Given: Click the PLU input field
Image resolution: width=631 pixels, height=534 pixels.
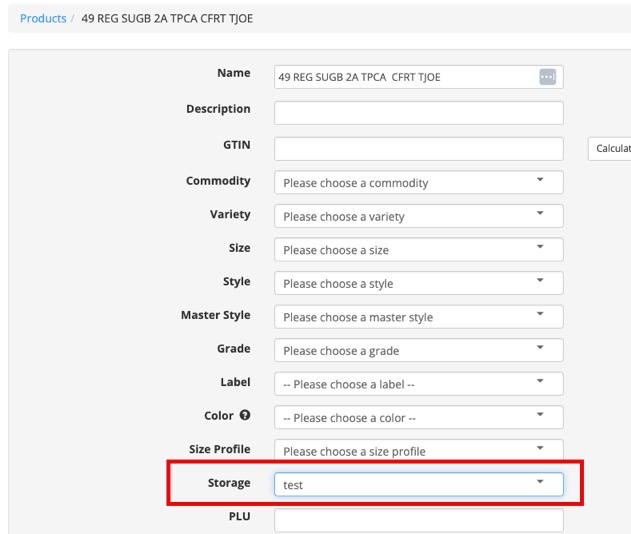Looking at the screenshot, I should tap(418, 520).
